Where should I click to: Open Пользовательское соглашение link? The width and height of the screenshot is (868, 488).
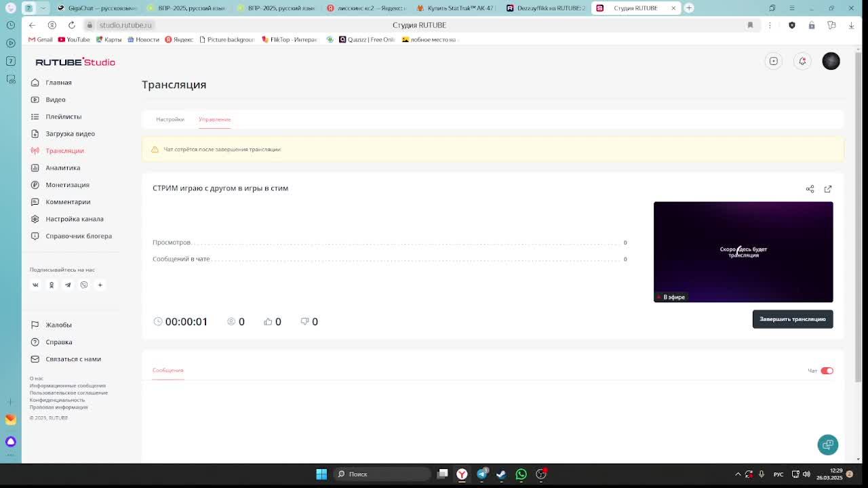[x=68, y=393]
